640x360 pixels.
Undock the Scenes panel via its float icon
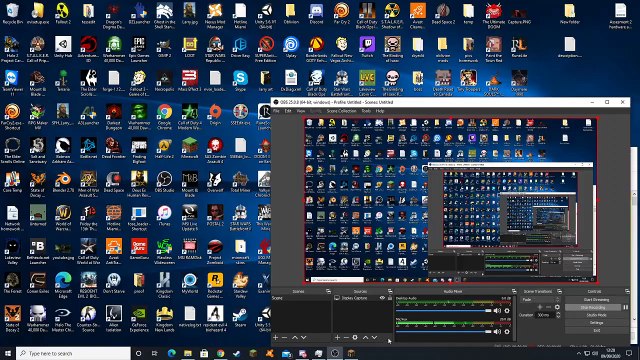[328, 291]
